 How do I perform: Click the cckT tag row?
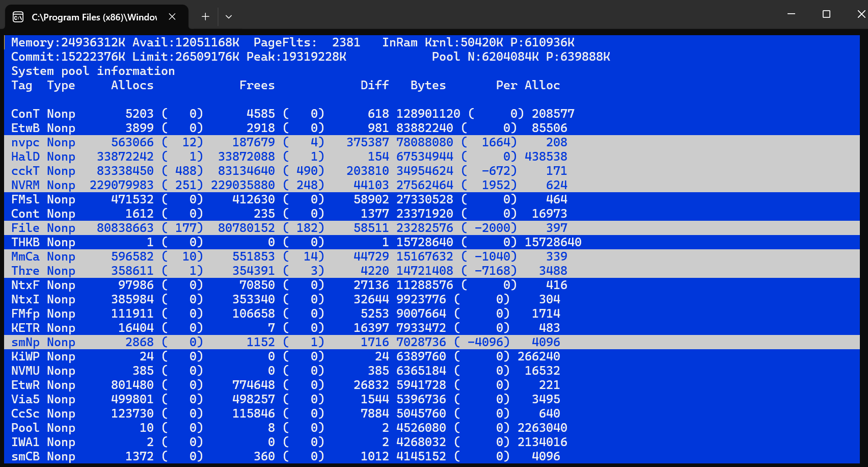pos(432,171)
